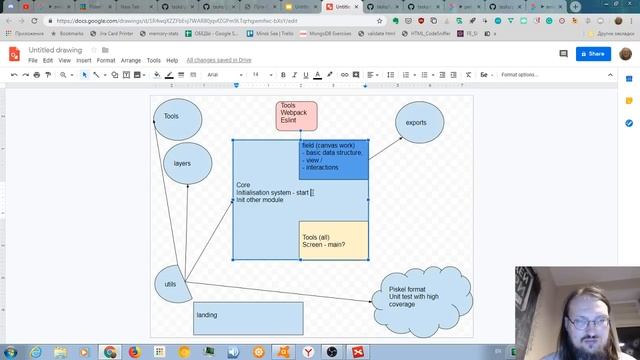Star the Untitled drawing document

coord(94,50)
